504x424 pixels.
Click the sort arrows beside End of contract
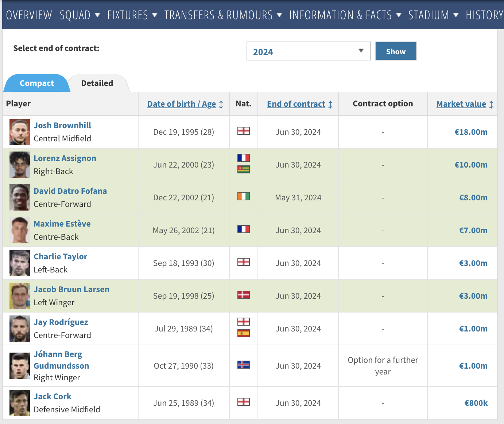[330, 105]
